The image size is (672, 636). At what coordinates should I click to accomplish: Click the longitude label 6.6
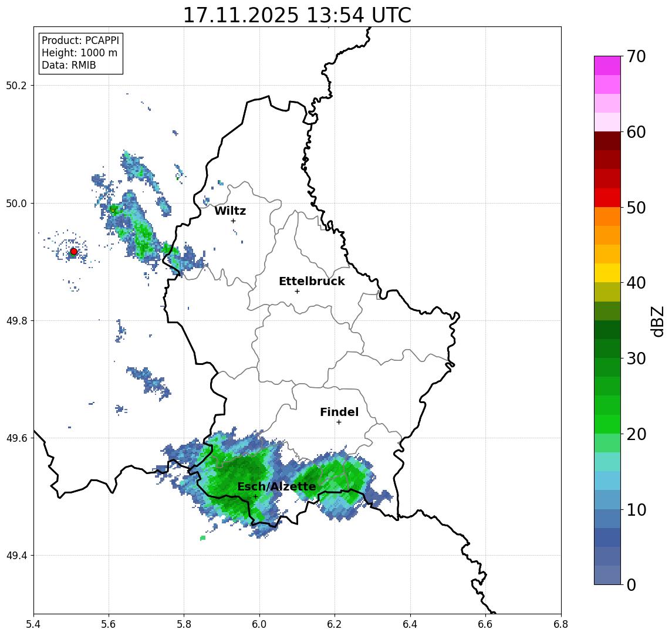click(485, 624)
